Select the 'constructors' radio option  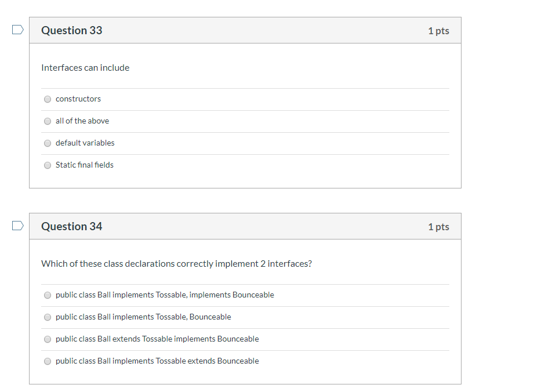pyautogui.click(x=48, y=99)
